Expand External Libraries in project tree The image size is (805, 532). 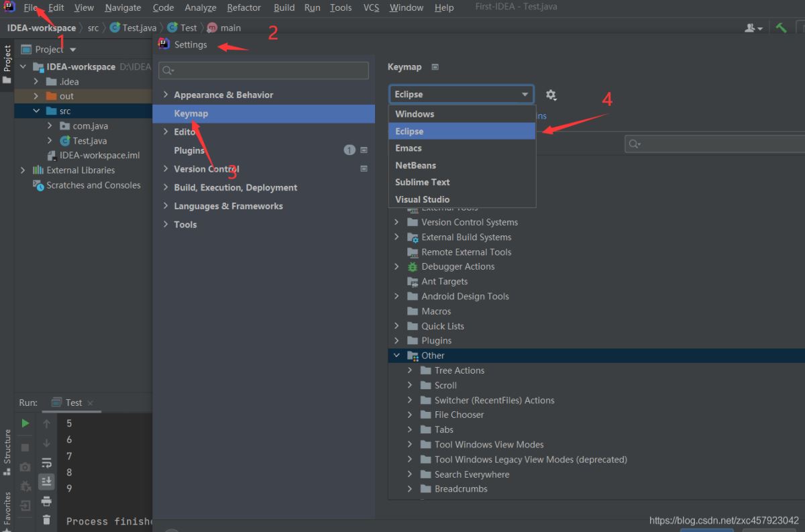23,170
